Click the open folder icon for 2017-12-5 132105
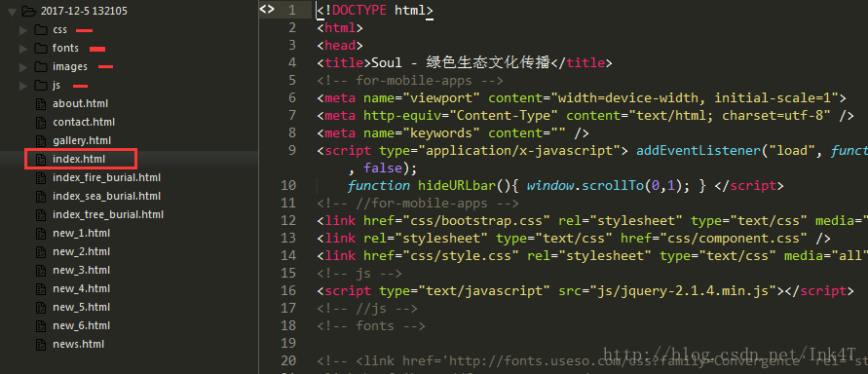Viewport: 868px width, 374px height. tap(29, 11)
